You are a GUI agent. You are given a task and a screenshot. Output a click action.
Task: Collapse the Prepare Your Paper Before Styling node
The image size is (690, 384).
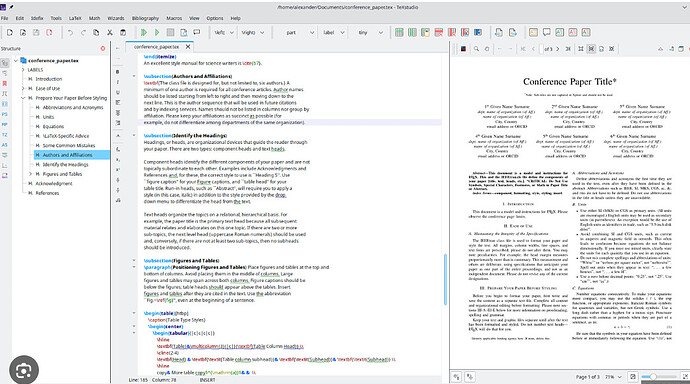[23, 98]
